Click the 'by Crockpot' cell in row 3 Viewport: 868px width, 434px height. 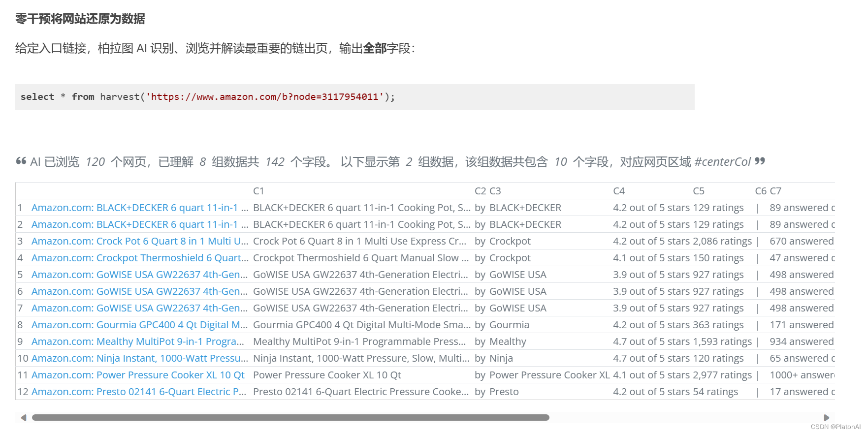click(503, 241)
